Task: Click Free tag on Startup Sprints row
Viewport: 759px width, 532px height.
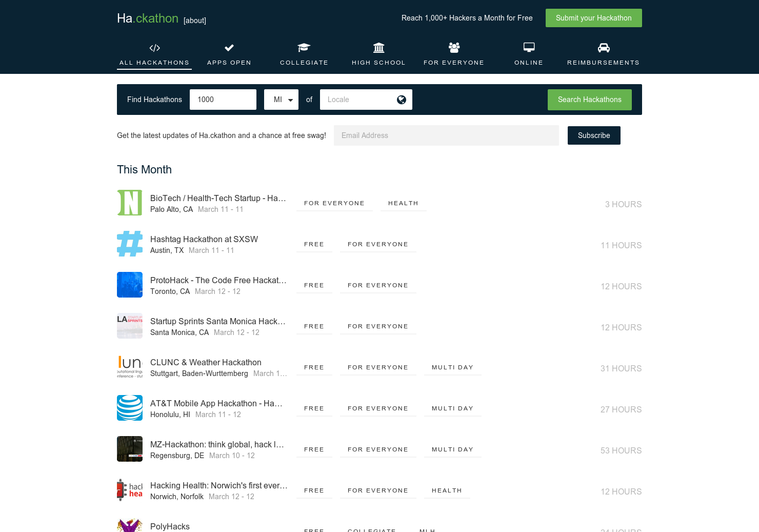Action: [314, 326]
